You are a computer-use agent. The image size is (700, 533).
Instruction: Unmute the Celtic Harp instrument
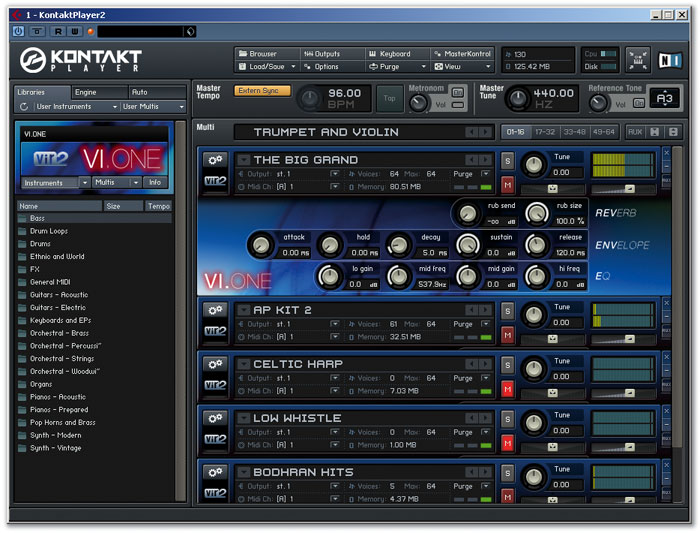point(507,389)
